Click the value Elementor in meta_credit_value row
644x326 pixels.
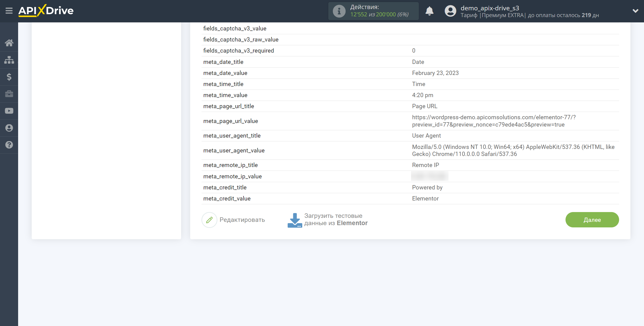click(x=425, y=198)
